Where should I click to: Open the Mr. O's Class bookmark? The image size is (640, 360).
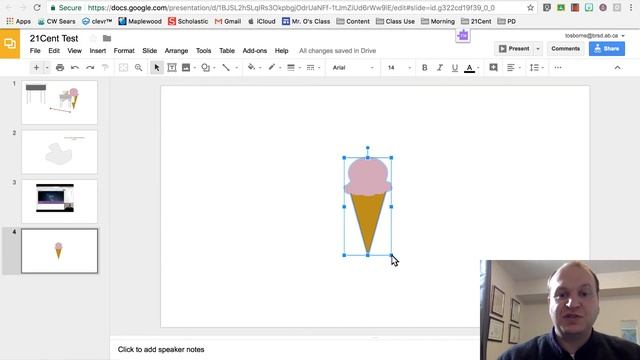click(306, 21)
